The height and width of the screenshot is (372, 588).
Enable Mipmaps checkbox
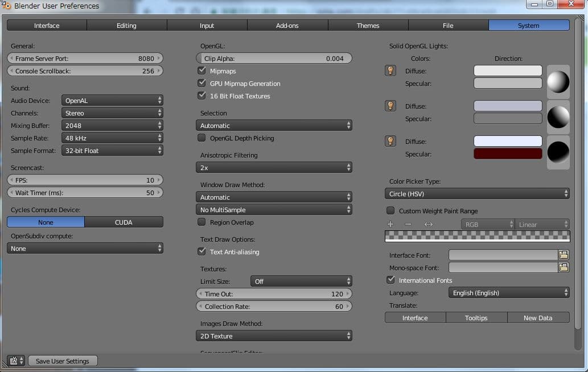pyautogui.click(x=202, y=71)
